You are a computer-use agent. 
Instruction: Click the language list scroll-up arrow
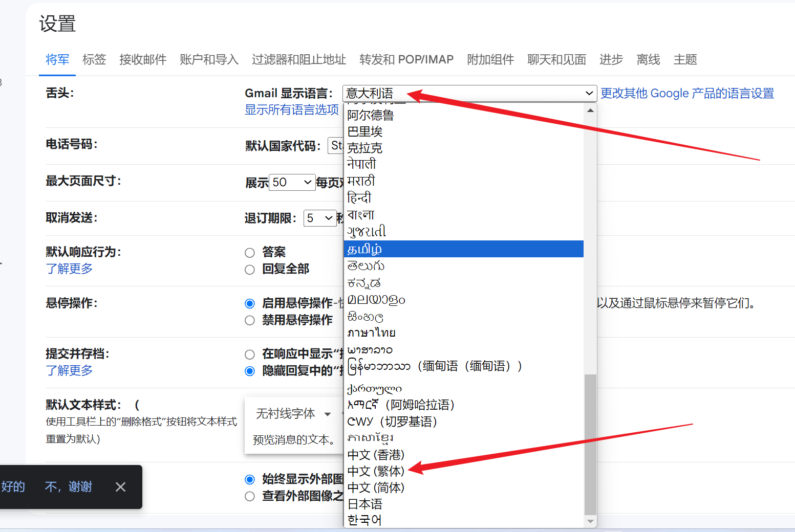[590, 110]
